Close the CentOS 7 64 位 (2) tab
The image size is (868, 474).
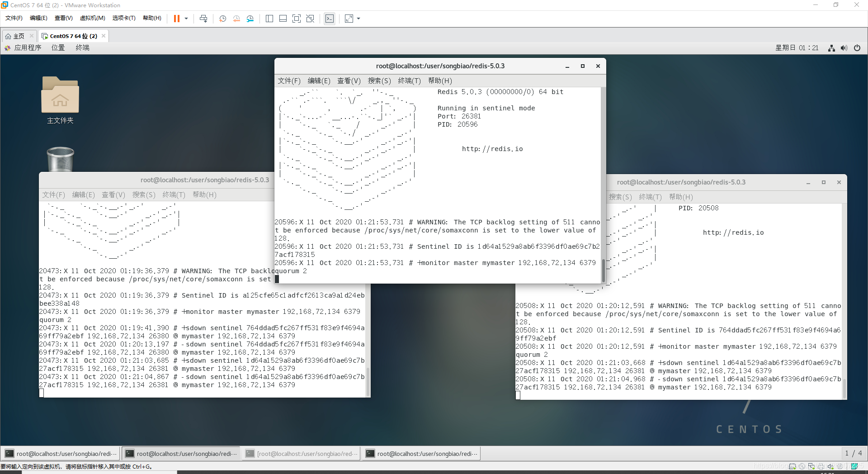pyautogui.click(x=104, y=36)
